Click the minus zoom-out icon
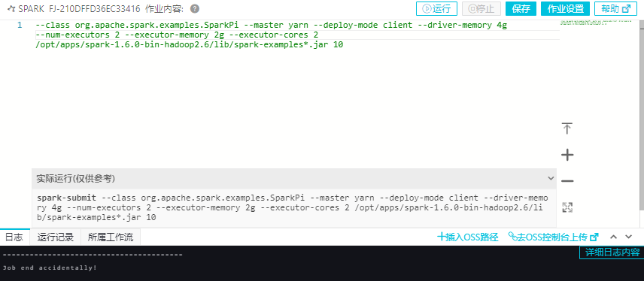This screenshot has width=644, height=281. 567,181
